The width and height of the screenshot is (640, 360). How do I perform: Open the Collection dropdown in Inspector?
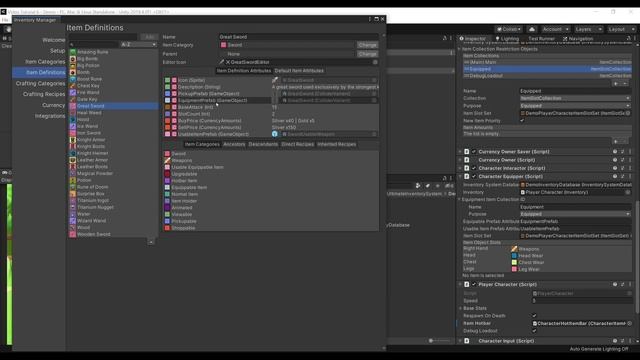point(575,98)
